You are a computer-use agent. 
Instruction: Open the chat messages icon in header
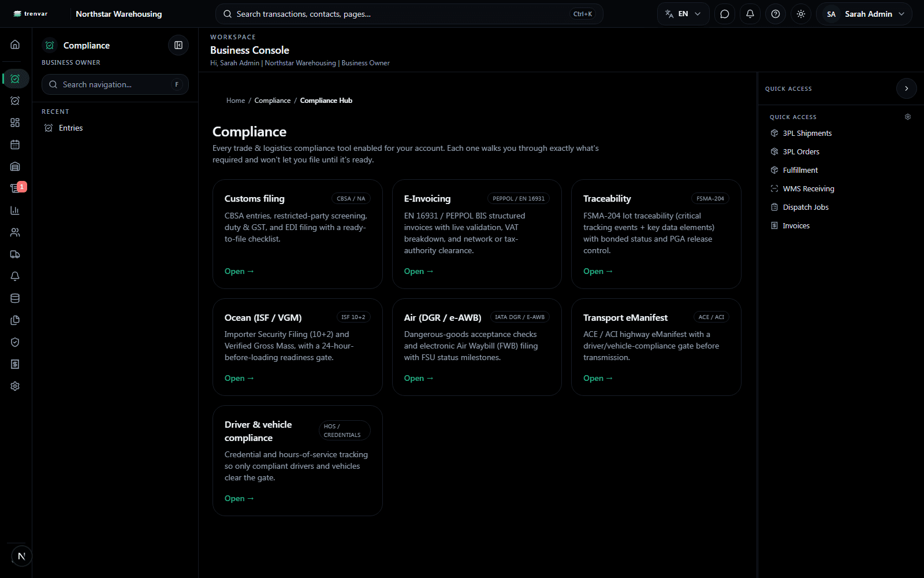[725, 14]
